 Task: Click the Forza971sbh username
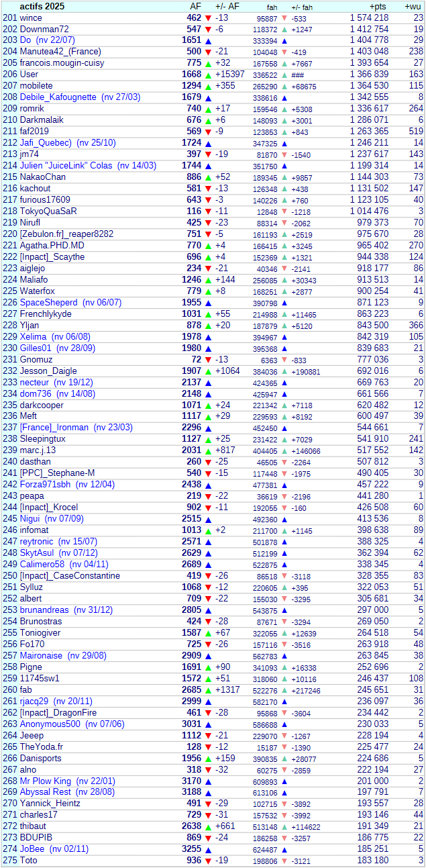(x=45, y=485)
